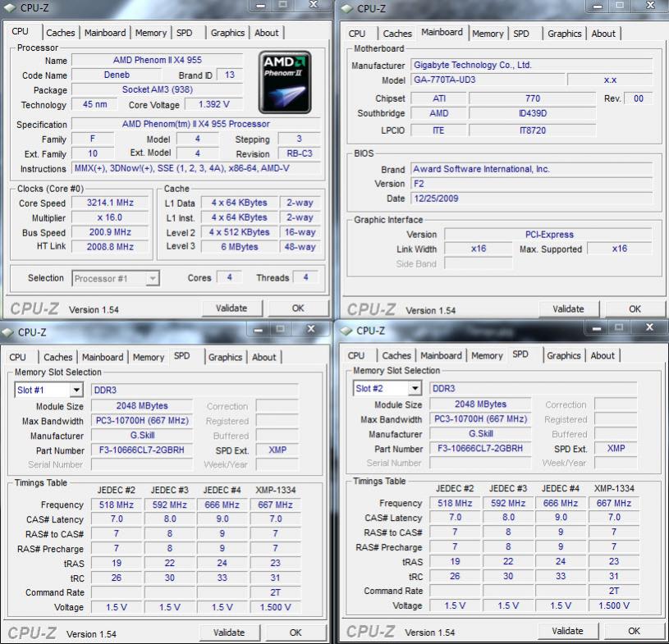Click CPU-Z app icon in top-right window title
The width and height of the screenshot is (669, 644).
tap(346, 8)
